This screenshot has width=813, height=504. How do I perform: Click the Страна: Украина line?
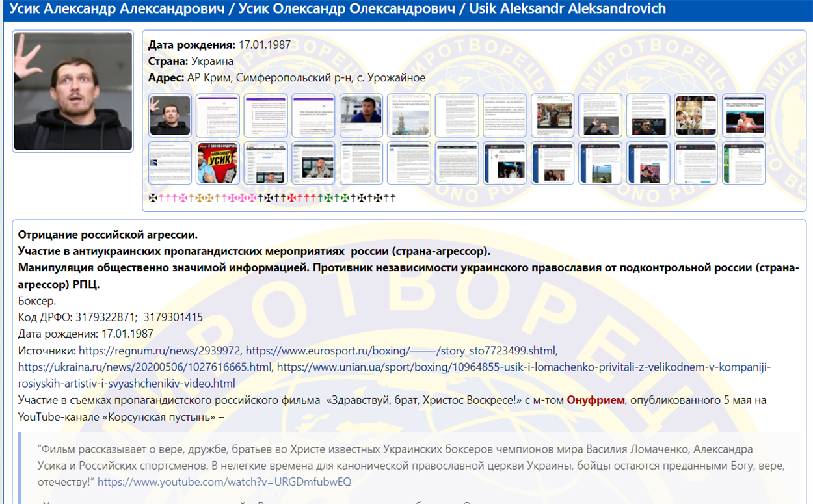point(191,61)
